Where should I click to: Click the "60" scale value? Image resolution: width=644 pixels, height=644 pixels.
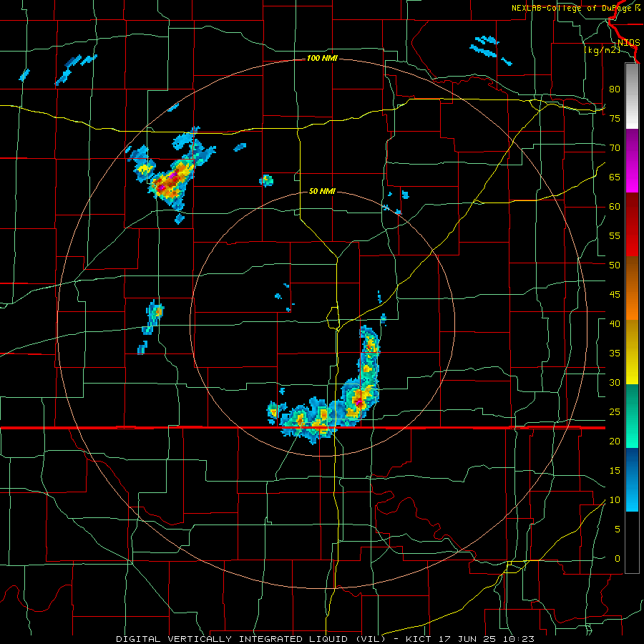click(x=615, y=207)
